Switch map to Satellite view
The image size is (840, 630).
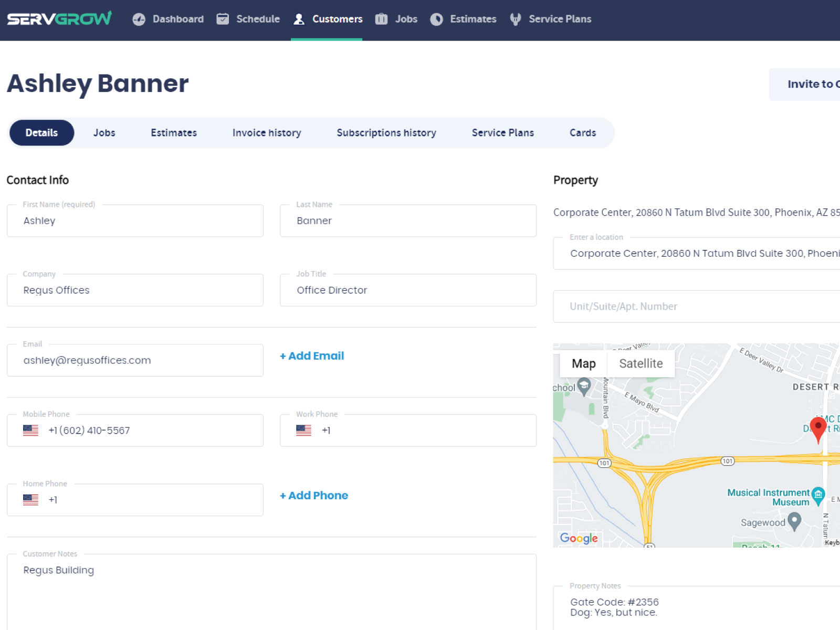coord(641,363)
